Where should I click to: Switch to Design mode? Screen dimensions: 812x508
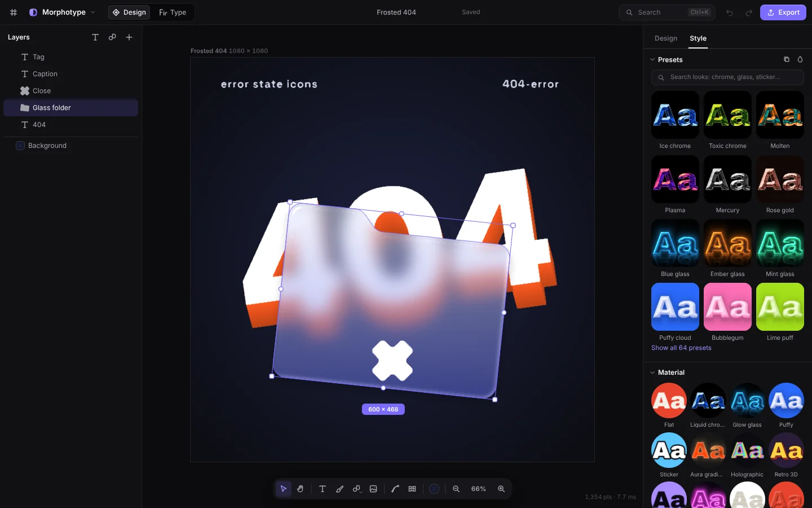(x=129, y=12)
